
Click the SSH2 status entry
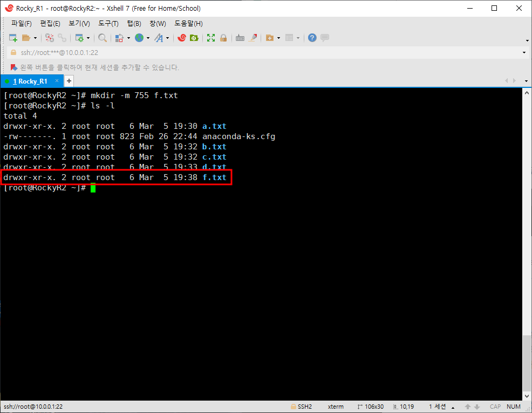[x=301, y=407]
